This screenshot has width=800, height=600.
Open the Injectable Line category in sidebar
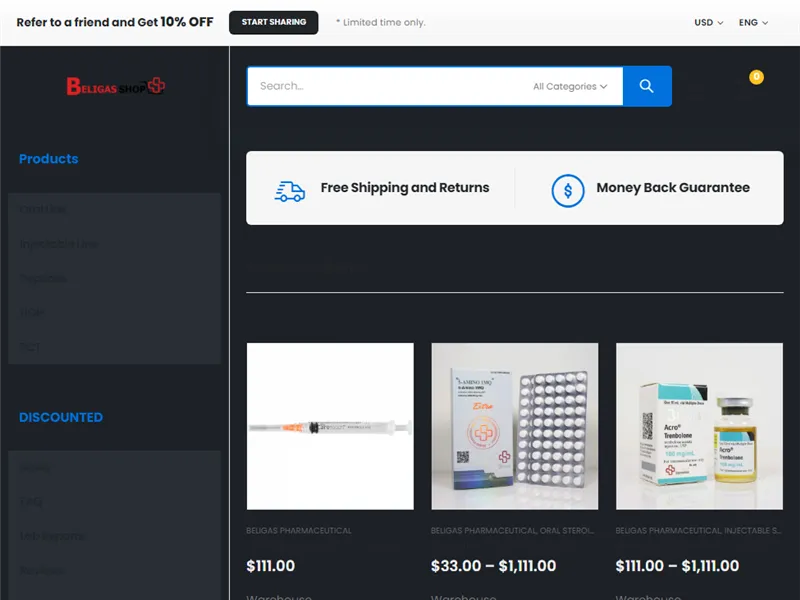pos(58,244)
